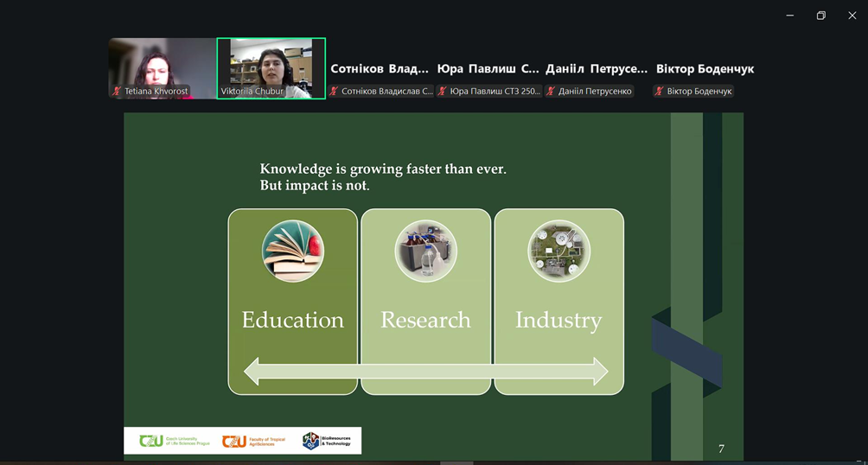Screen dimensions: 868x465
Task: Click the Education panel on the slide
Action: 293,320
